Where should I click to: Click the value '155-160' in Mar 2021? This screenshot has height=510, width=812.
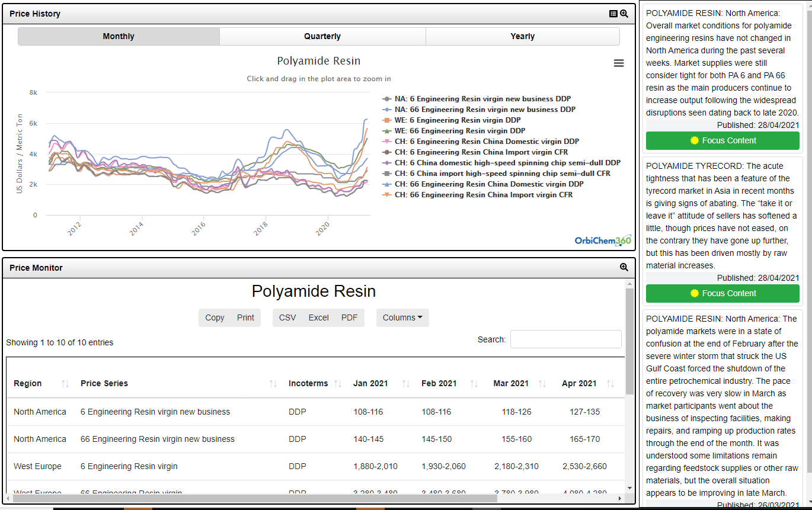[x=516, y=439]
